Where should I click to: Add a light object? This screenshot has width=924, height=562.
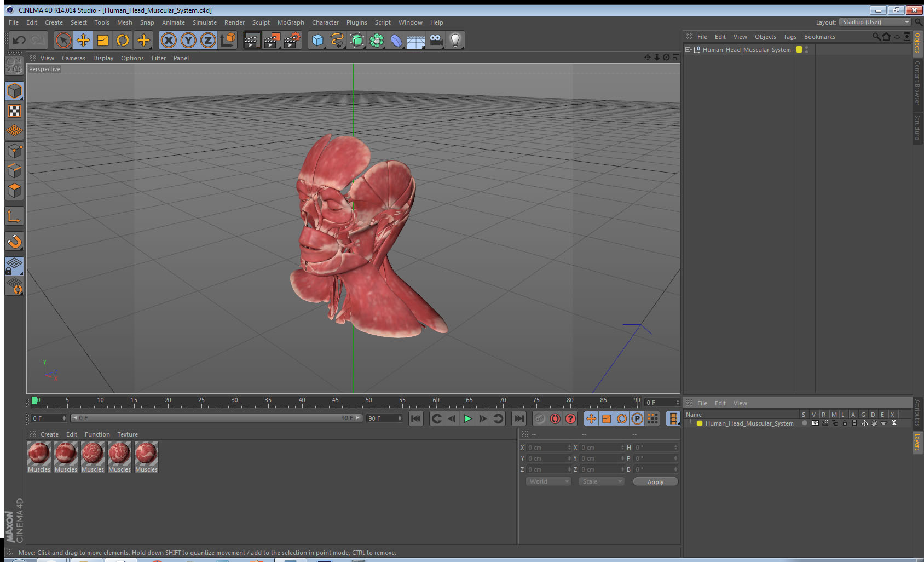tap(455, 40)
